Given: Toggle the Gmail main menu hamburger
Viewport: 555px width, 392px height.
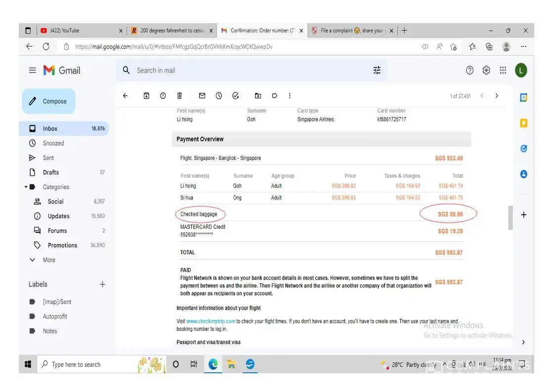Looking at the screenshot, I should 33,71.
